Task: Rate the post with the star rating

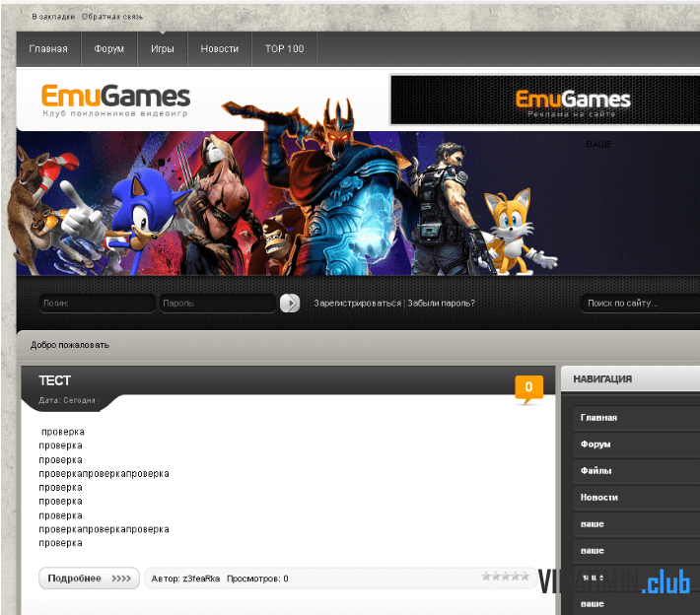Action: 506,577
